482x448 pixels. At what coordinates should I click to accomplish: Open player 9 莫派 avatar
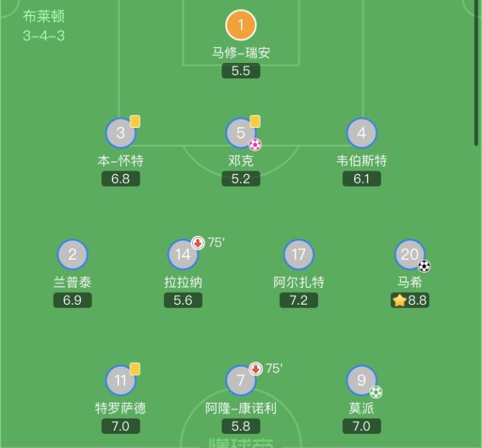[361, 380]
